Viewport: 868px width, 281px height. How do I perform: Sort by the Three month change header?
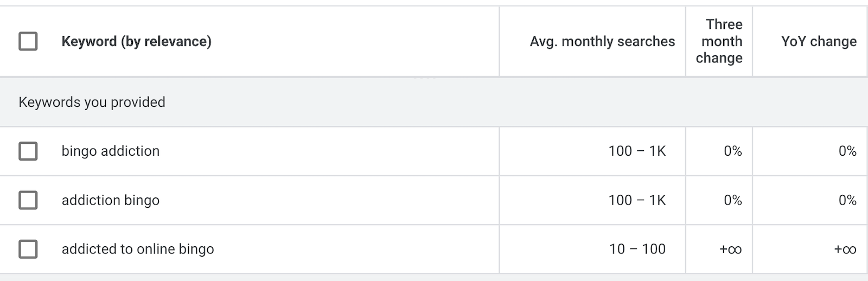pyautogui.click(x=719, y=41)
